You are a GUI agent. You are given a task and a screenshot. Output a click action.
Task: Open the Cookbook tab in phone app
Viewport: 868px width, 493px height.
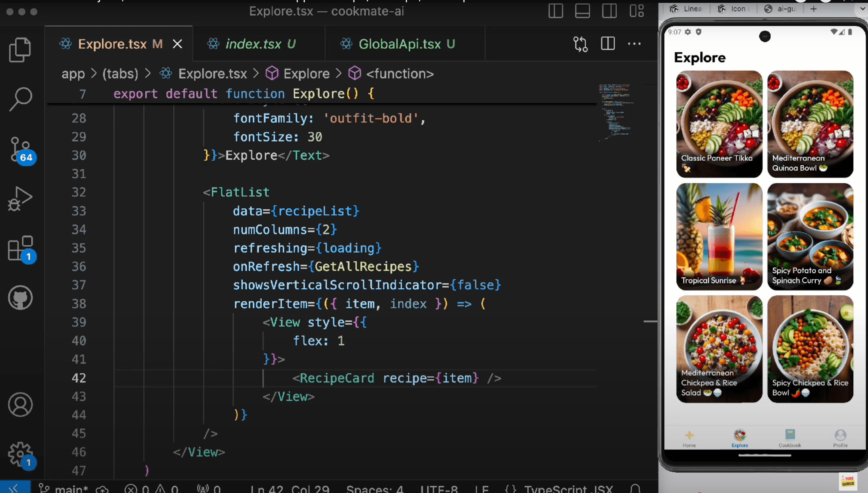coord(790,438)
